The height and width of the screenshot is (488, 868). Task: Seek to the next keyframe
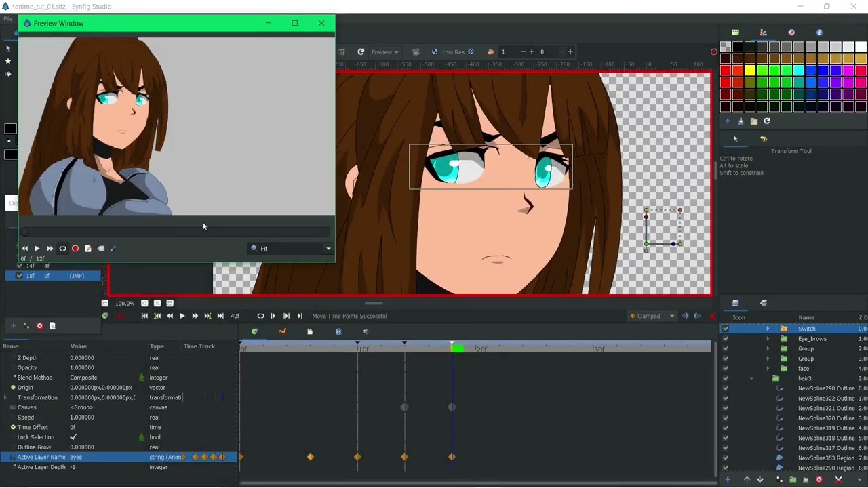click(x=208, y=316)
